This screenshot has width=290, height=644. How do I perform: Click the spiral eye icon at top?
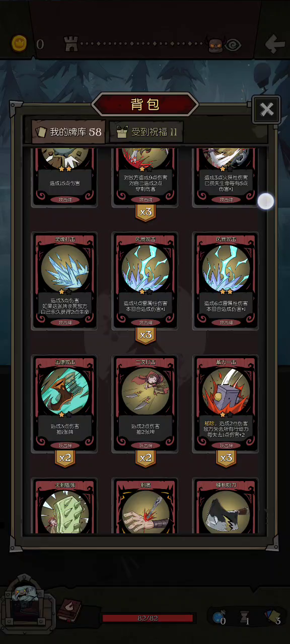pyautogui.click(x=233, y=45)
